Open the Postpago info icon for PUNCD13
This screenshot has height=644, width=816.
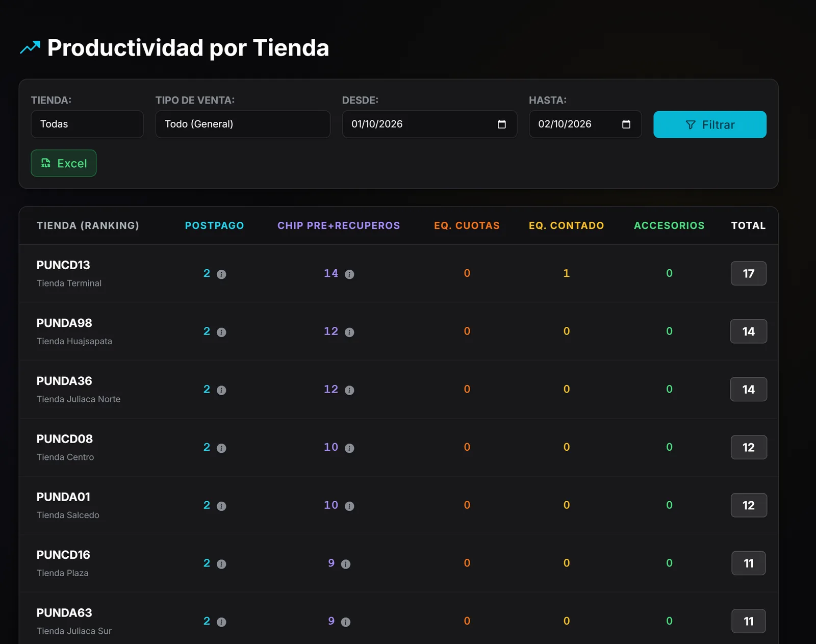[x=221, y=274]
